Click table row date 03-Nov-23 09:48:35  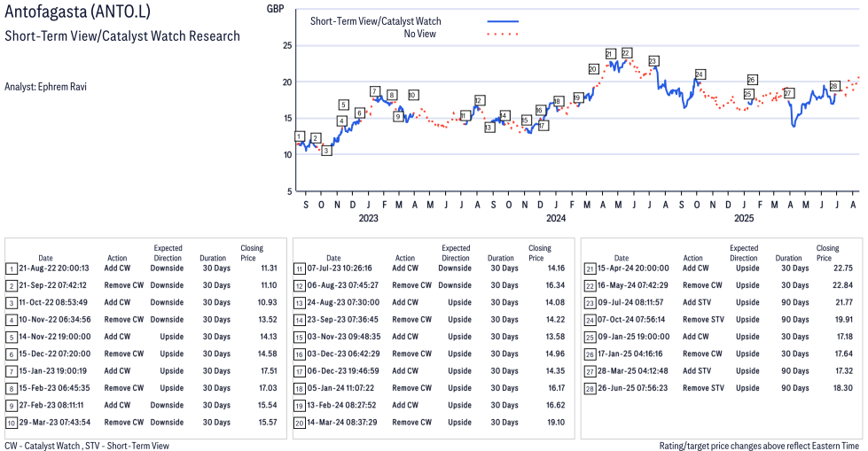click(344, 337)
